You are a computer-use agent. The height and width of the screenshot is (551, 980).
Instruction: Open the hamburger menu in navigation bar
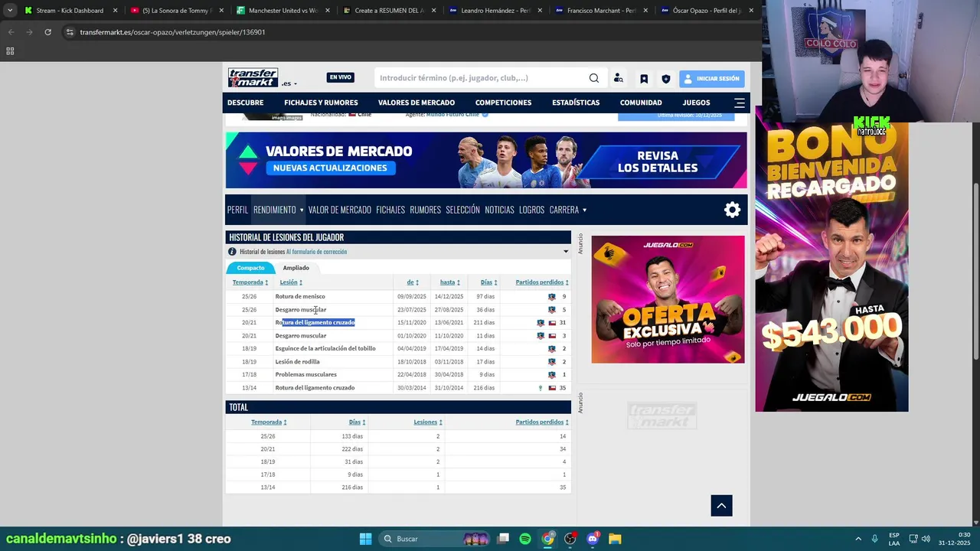[739, 103]
